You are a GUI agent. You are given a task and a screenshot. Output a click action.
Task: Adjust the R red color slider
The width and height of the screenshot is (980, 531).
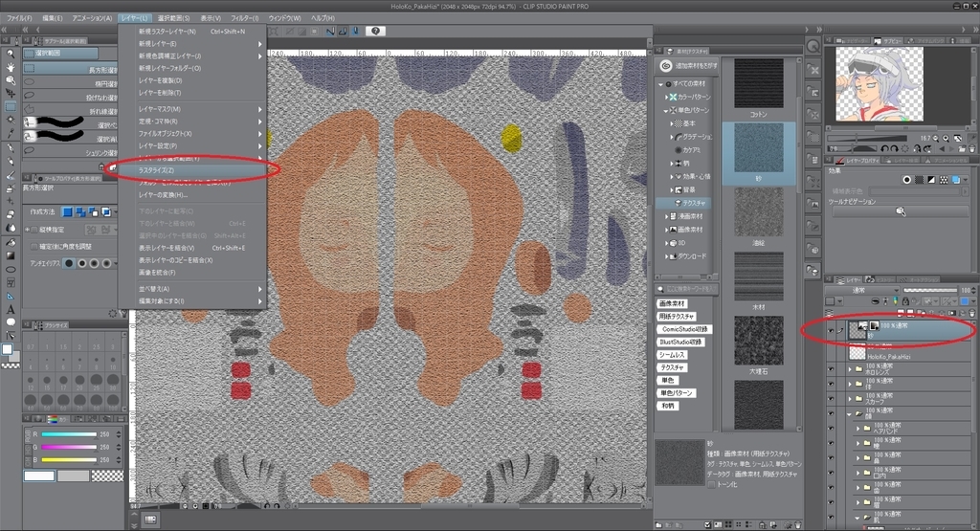pyautogui.click(x=69, y=434)
